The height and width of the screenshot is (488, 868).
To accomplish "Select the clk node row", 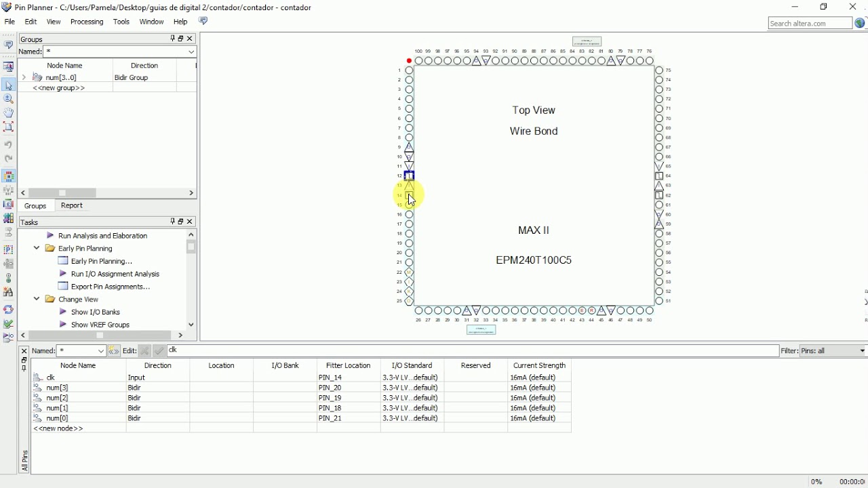I will coord(302,378).
